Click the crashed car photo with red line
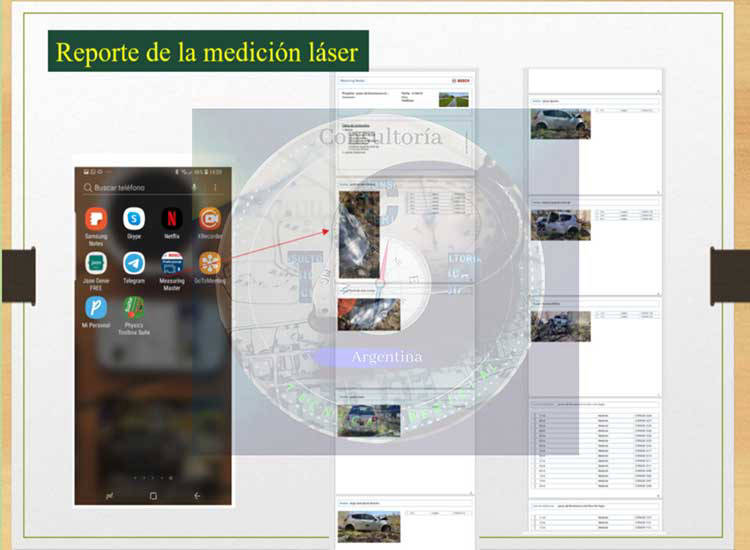 tap(359, 234)
